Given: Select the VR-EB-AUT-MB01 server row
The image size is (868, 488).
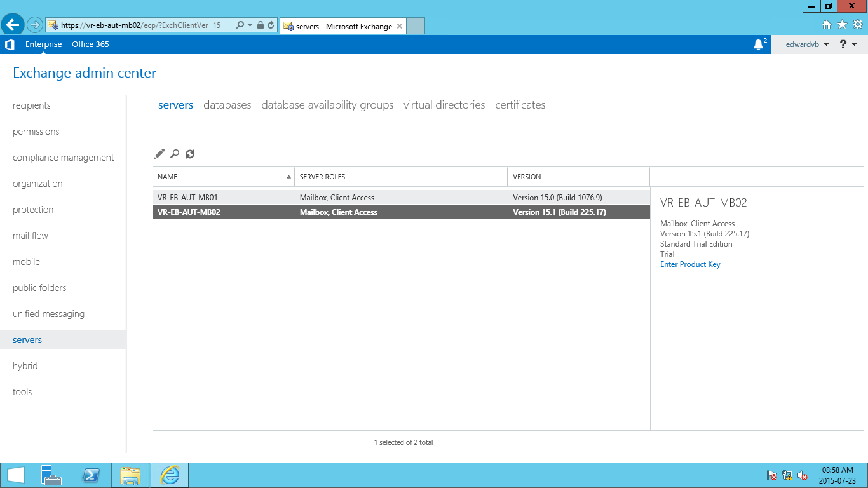Looking at the screenshot, I should coord(401,198).
